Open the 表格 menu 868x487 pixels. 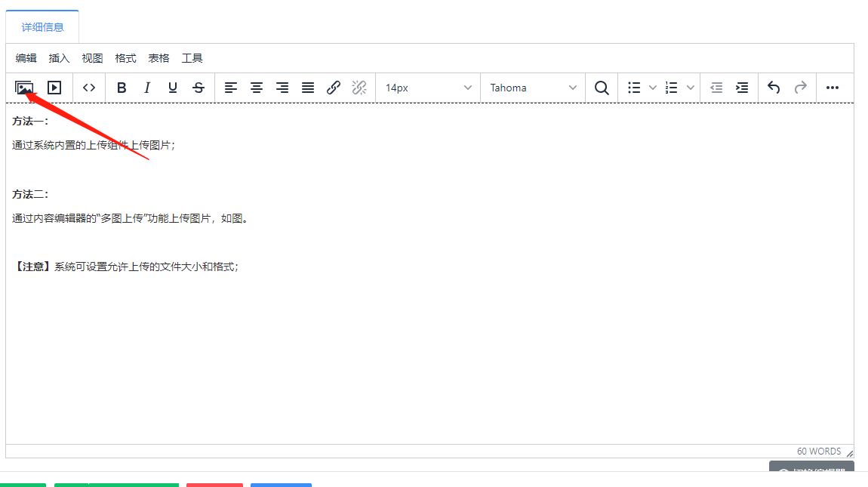159,58
